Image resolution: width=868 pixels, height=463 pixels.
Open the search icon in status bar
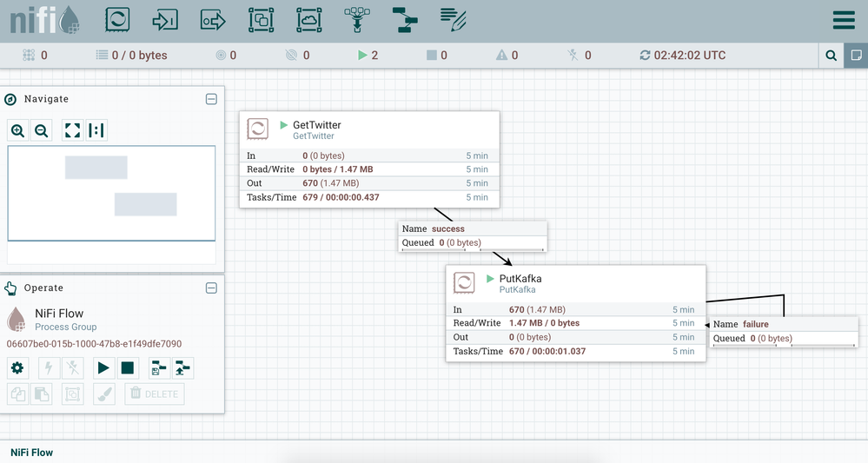tap(832, 56)
